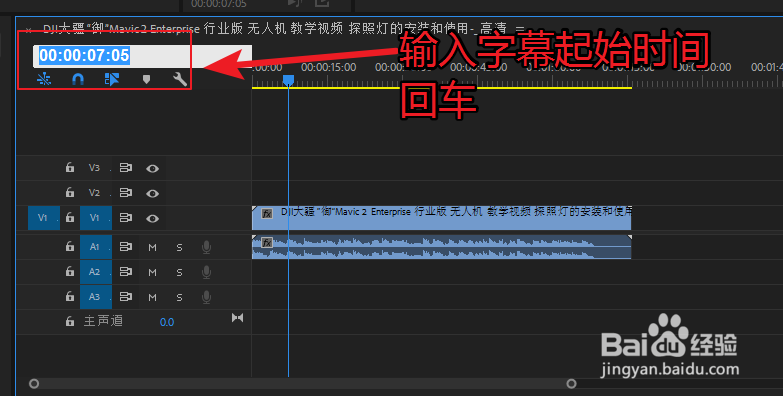Mute track A1 with M button
This screenshot has height=396, width=783.
click(152, 248)
